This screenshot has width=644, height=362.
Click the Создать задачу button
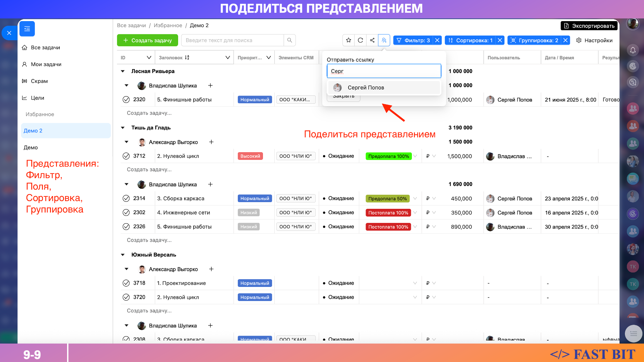tap(148, 40)
